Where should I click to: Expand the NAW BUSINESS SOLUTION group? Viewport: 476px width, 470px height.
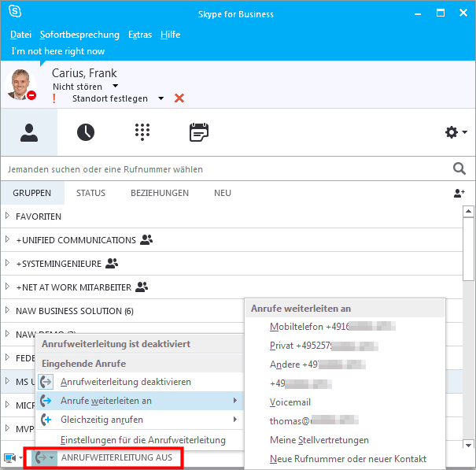7,310
